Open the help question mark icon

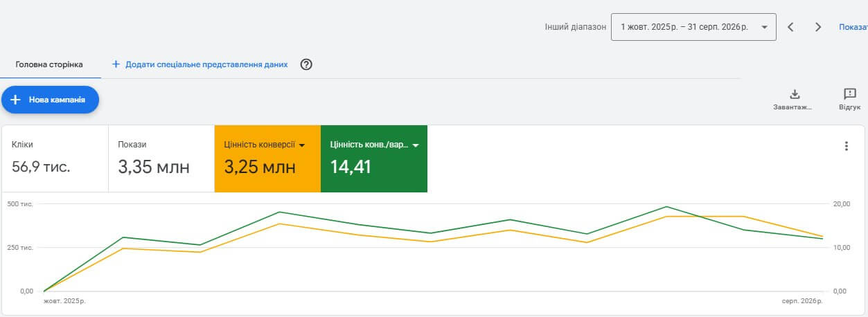point(306,64)
